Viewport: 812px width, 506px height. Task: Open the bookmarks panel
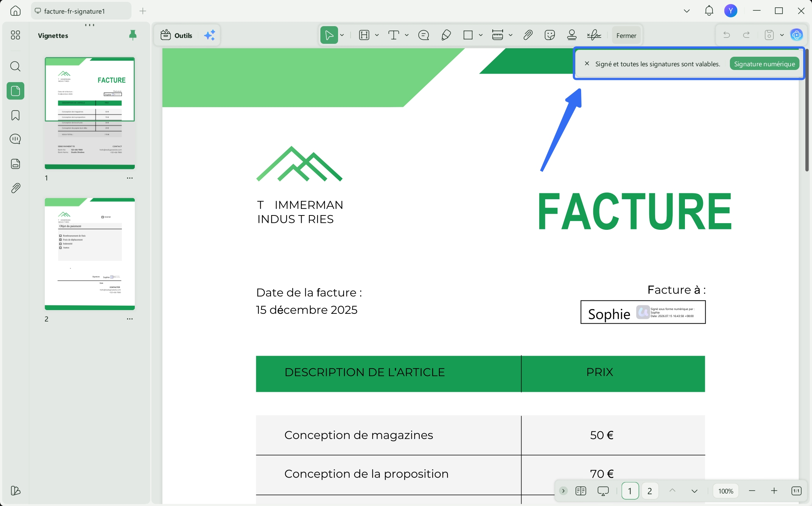click(x=15, y=115)
